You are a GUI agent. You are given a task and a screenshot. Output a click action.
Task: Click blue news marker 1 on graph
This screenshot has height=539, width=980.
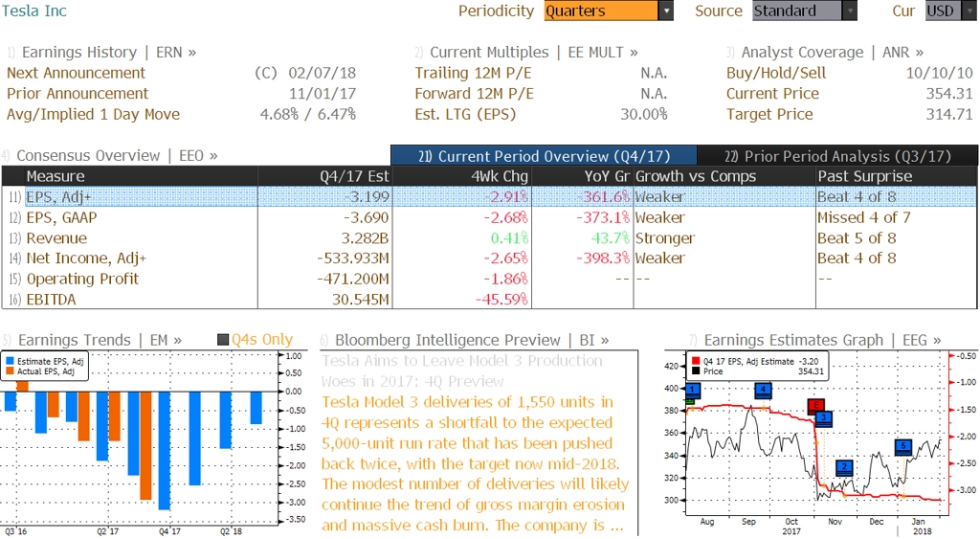(692, 391)
